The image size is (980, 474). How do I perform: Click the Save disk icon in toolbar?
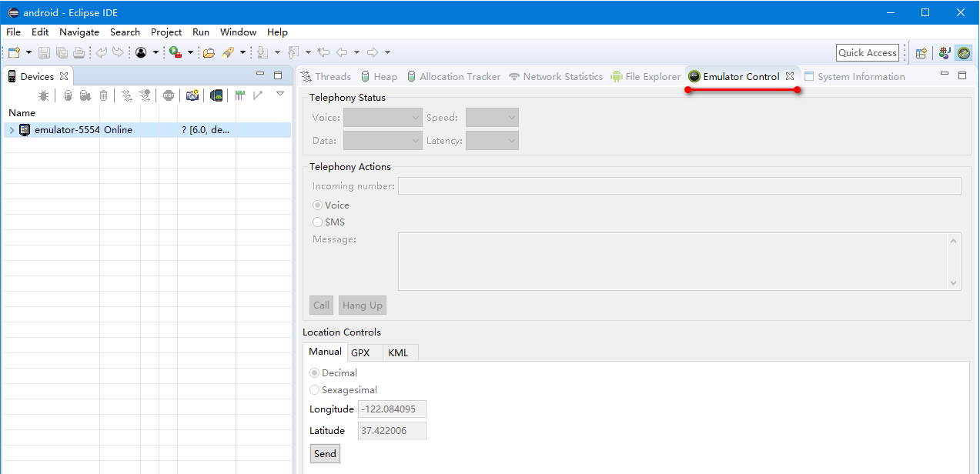coord(44,52)
